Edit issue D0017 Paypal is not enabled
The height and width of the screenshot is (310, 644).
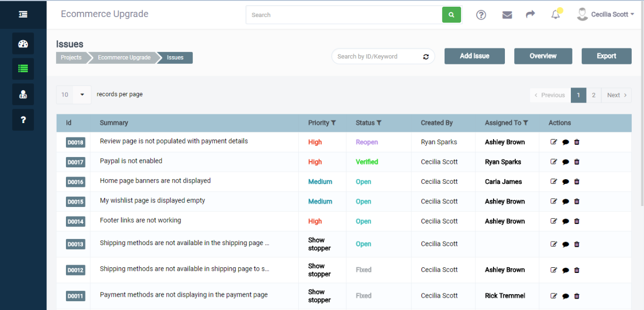tap(554, 162)
